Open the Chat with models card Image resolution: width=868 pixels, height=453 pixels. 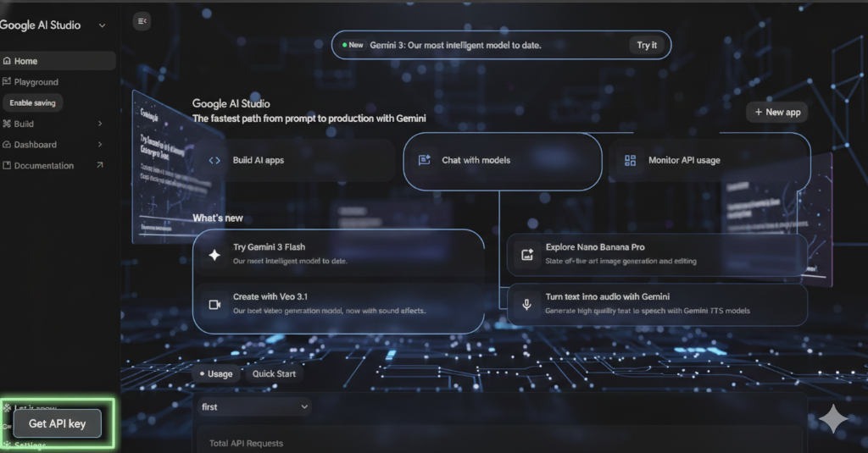[503, 162]
